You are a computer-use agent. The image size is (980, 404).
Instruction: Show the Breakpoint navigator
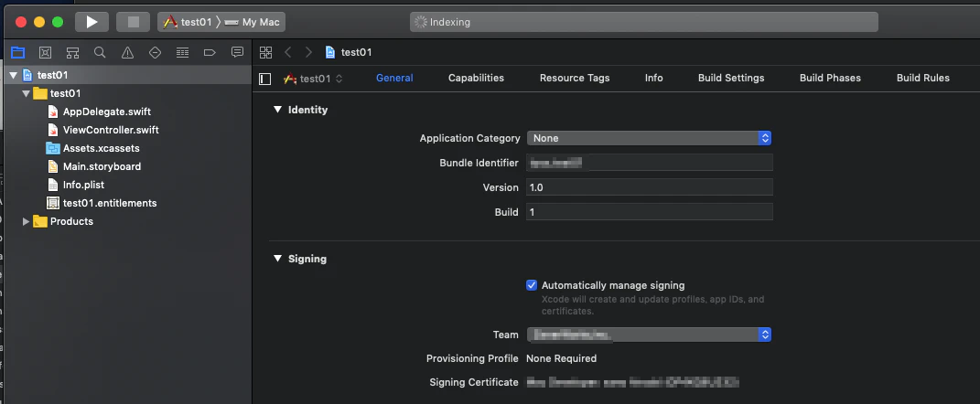[210, 52]
